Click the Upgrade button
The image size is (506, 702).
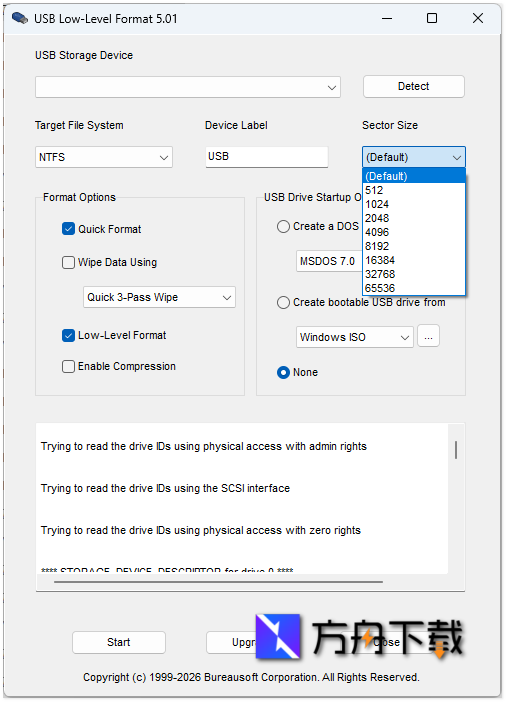(x=231, y=642)
